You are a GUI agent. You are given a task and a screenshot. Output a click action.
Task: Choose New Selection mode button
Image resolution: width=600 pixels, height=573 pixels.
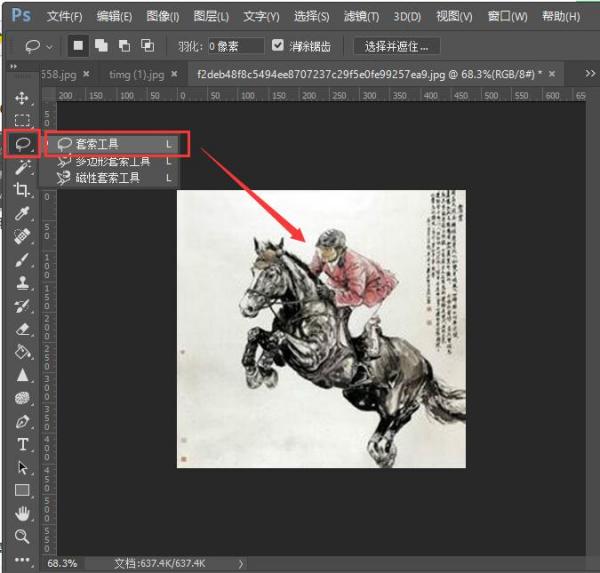tap(78, 46)
